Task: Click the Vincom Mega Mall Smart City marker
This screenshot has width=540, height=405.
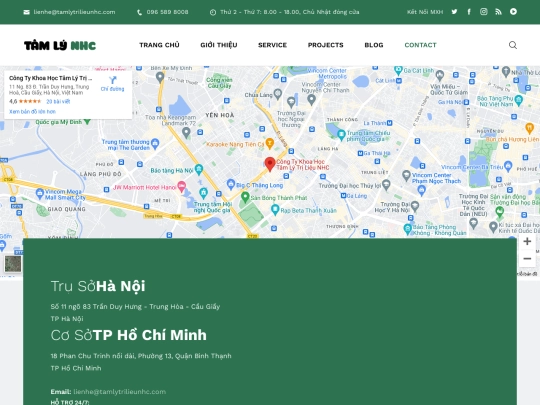Action: click(40, 193)
